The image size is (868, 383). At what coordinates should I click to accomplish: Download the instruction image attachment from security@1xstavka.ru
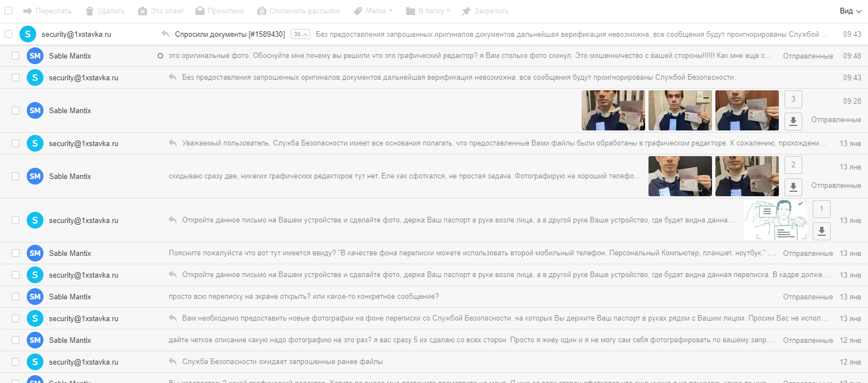(x=822, y=231)
